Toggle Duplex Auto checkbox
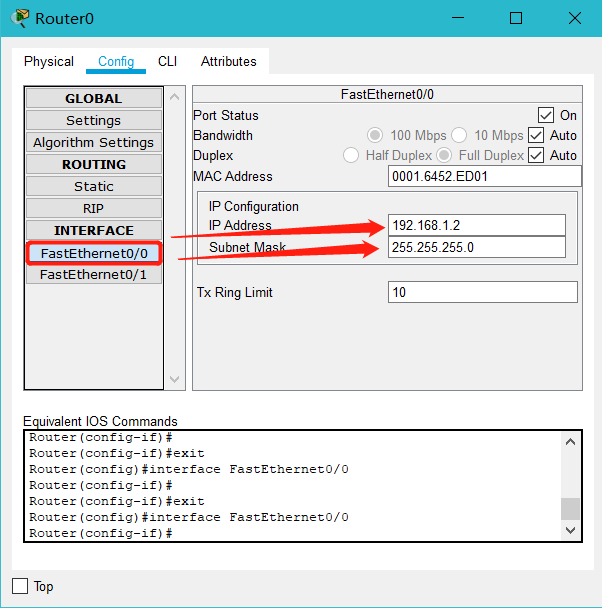This screenshot has height=608, width=602. coord(536,155)
